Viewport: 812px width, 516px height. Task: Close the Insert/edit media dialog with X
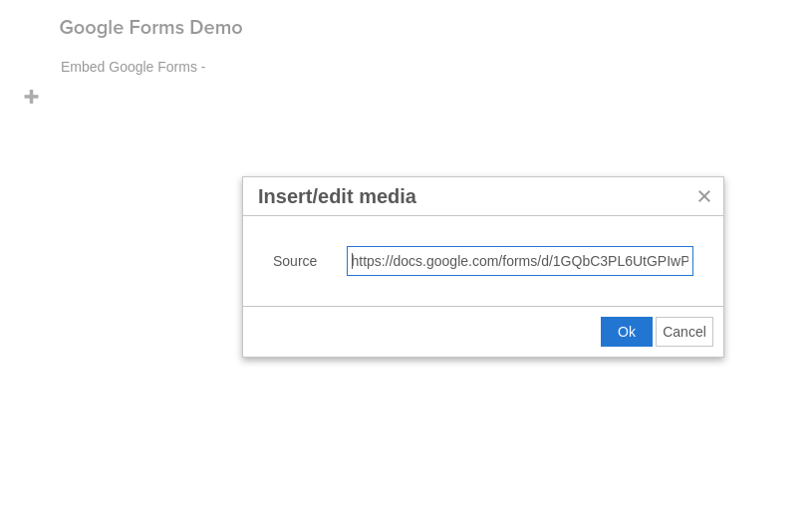click(703, 196)
